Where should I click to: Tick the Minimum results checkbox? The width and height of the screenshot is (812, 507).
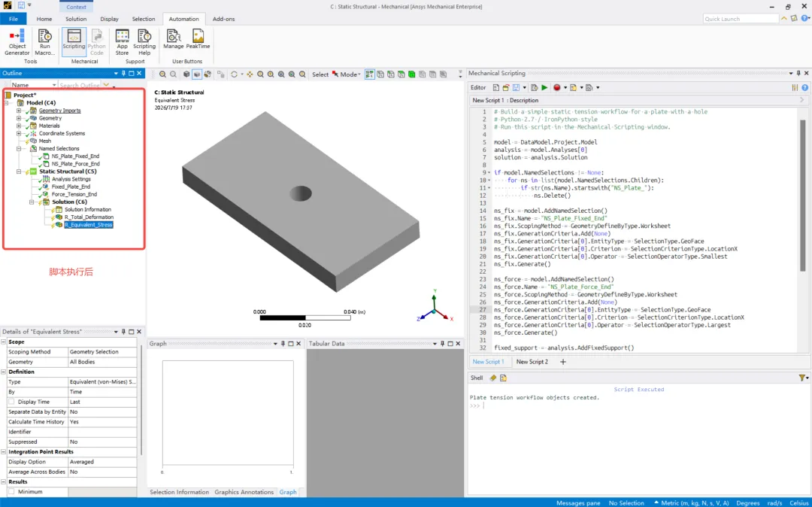coord(11,491)
